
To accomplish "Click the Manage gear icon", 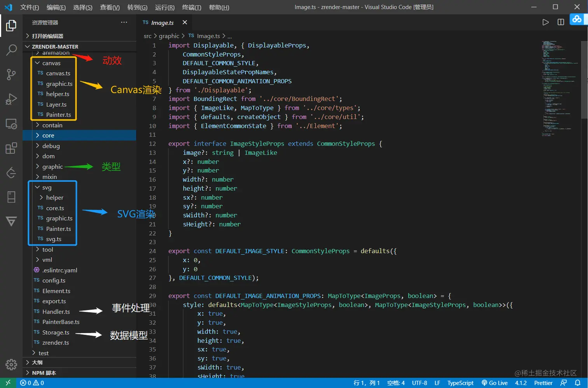I will (11, 364).
